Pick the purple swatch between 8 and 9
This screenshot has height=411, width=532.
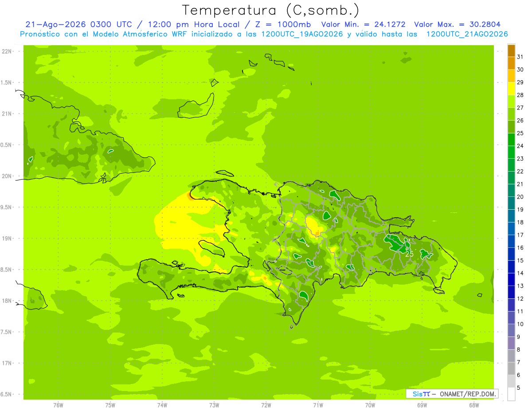(511, 344)
